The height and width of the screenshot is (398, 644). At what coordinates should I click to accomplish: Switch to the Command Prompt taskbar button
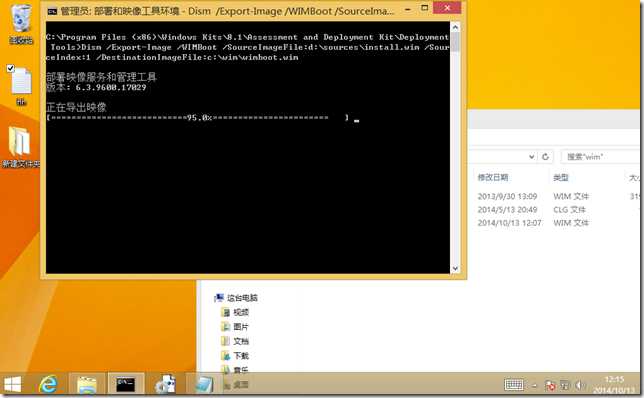tap(126, 384)
